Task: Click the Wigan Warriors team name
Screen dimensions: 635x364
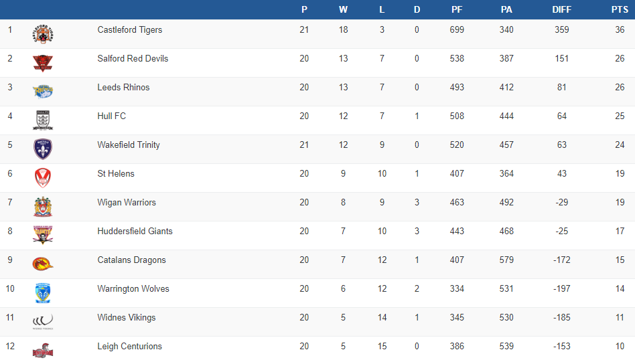Action: click(127, 203)
